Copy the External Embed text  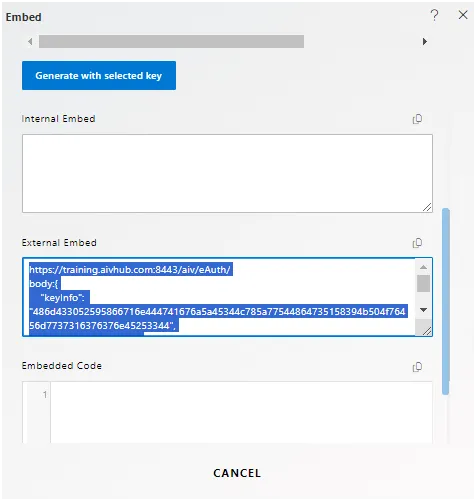[417, 243]
